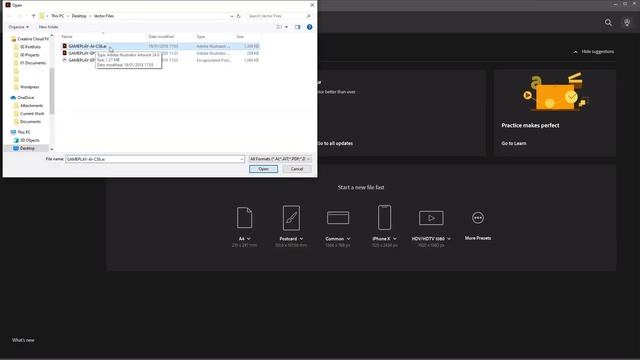Expand the Common preset chevron
This screenshot has width=640, height=360.
pos(348,239)
